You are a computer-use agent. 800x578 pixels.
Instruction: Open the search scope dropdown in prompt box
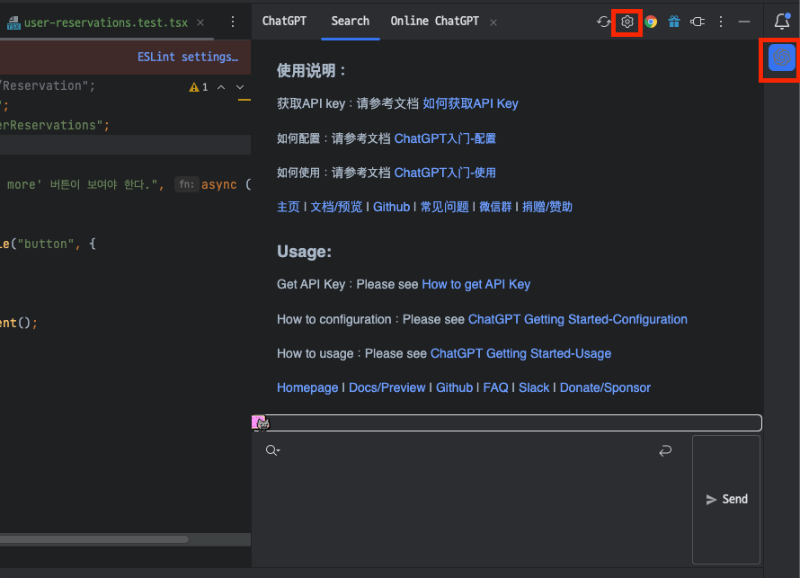(x=272, y=450)
